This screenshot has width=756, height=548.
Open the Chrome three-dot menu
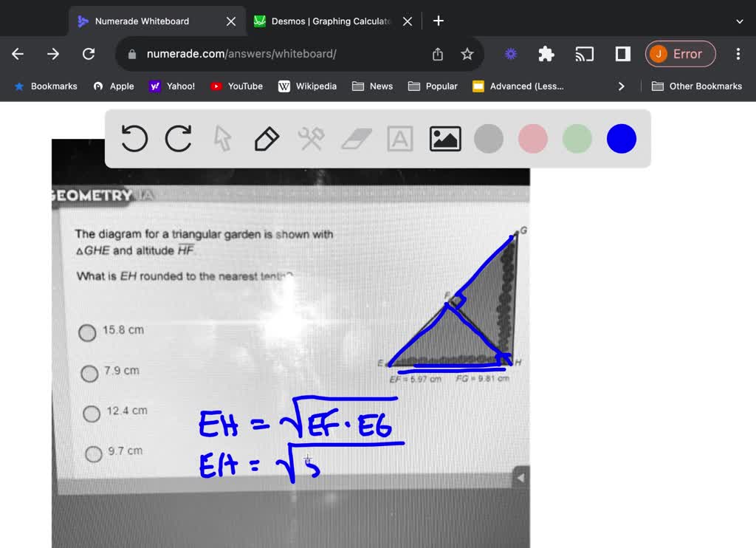click(x=738, y=54)
